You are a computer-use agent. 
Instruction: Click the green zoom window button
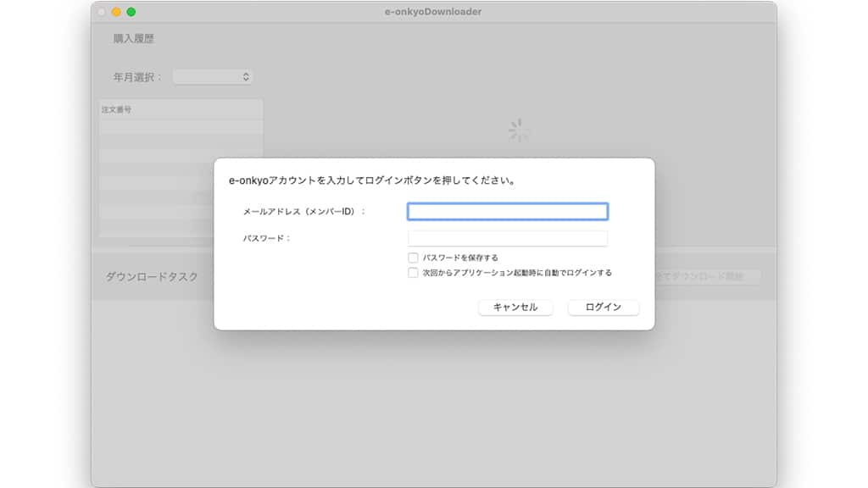tap(131, 12)
